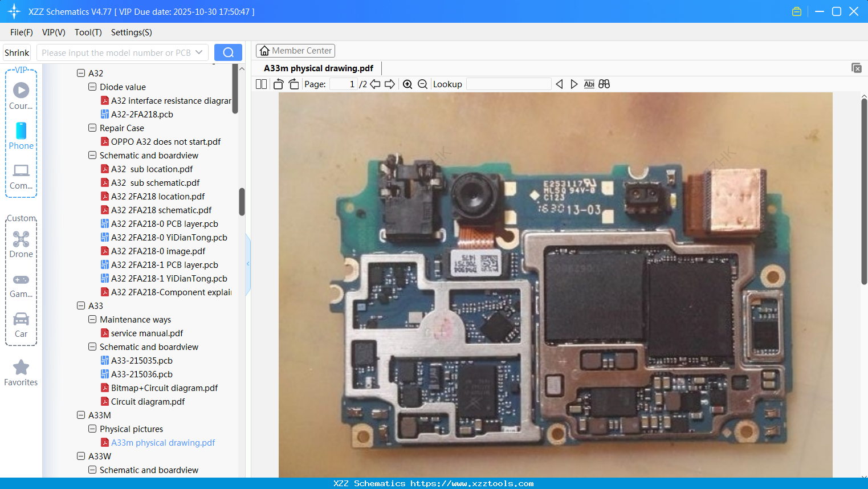Viewport: 868px width, 489px height.
Task: Zoom in on the PDF
Action: 407,84
